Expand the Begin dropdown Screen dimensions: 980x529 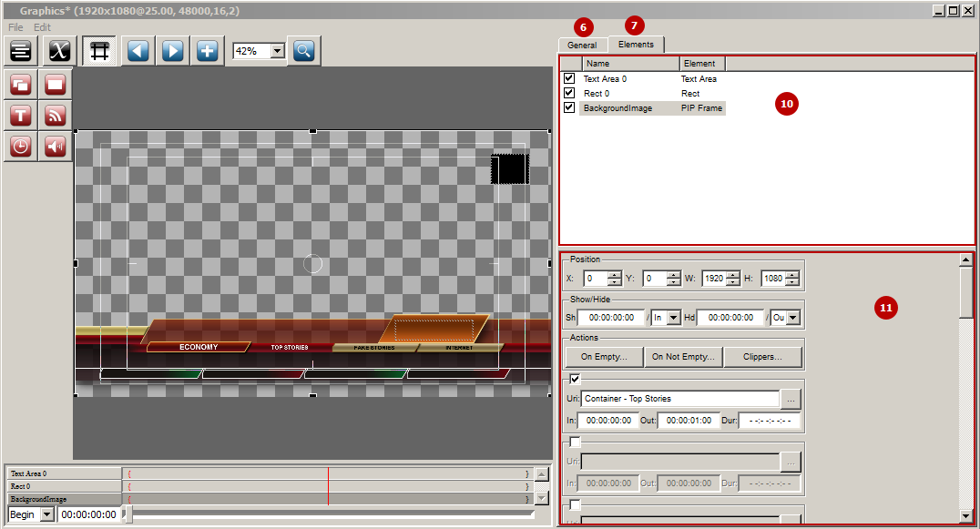coord(46,514)
